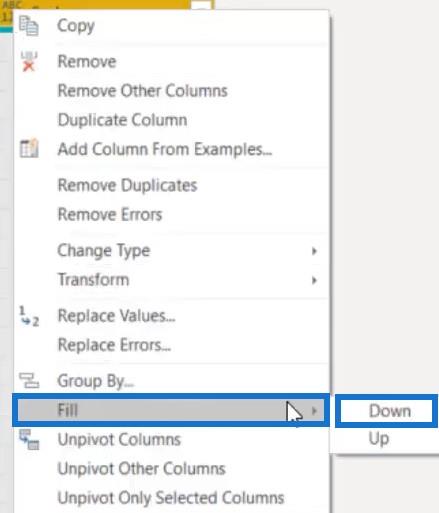
Task: Click the Group By icon
Action: [29, 381]
